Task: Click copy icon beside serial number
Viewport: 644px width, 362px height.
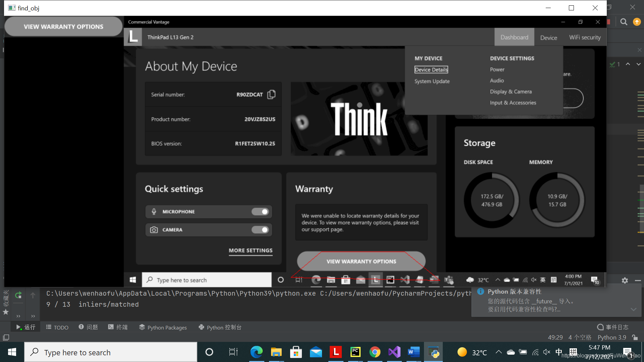Action: [271, 95]
